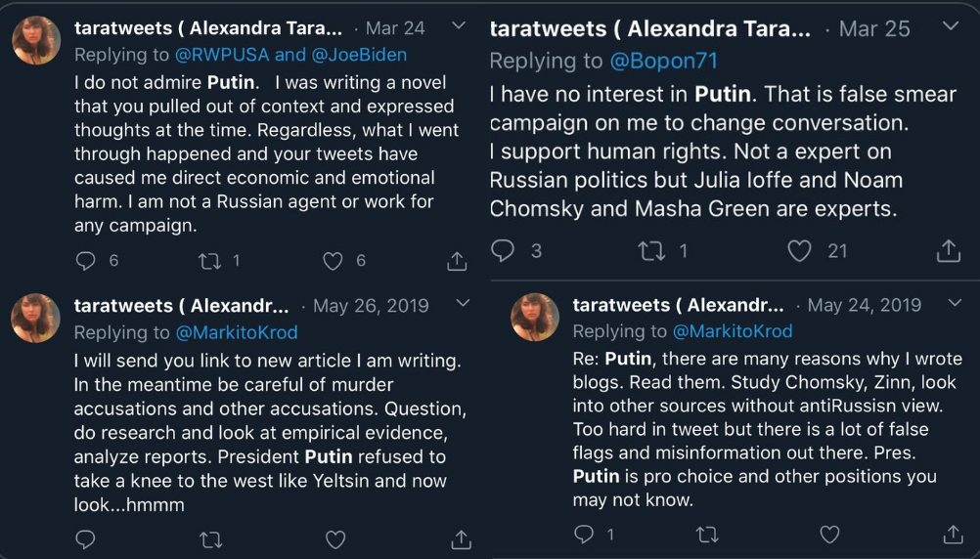Reply to the Mar 25 tweet

[503, 251]
